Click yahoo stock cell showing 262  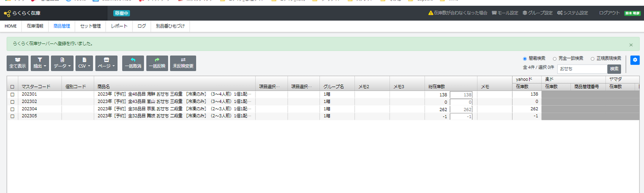527,109
